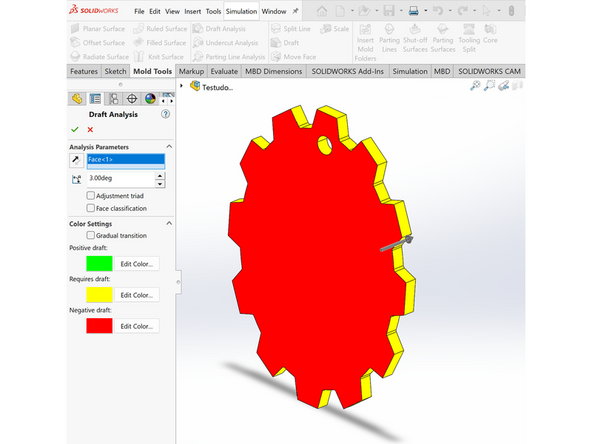The image size is (592, 444).
Task: Accept Draft Analysis with green checkmark
Action: pos(75,130)
